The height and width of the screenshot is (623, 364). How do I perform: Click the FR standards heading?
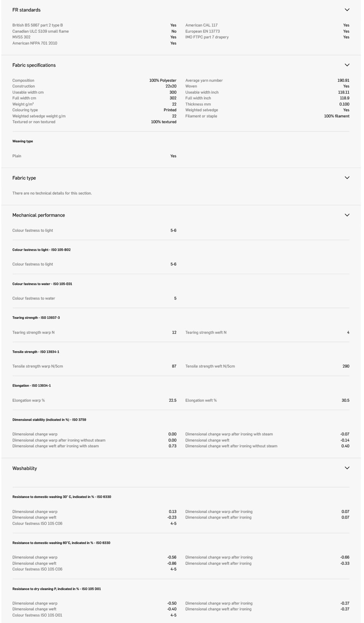[x=26, y=10]
